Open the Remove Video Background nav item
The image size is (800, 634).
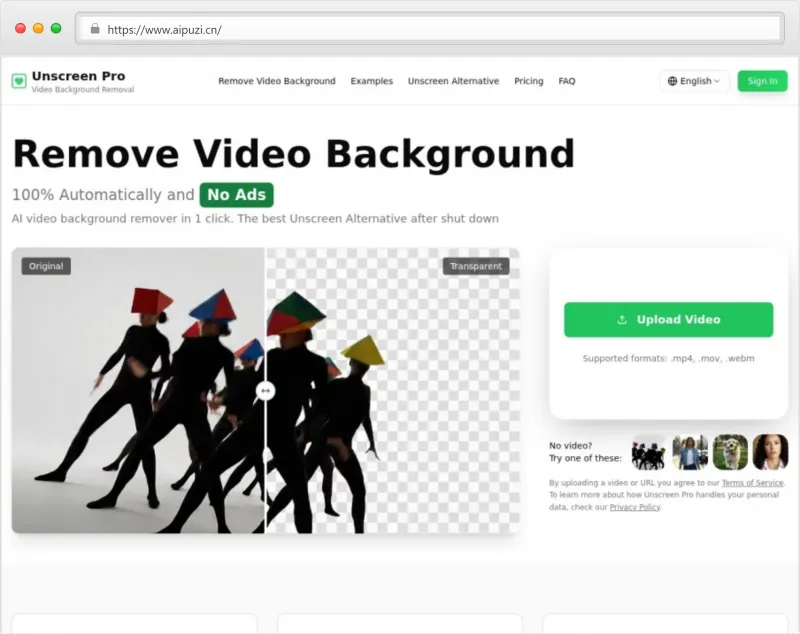tap(277, 81)
